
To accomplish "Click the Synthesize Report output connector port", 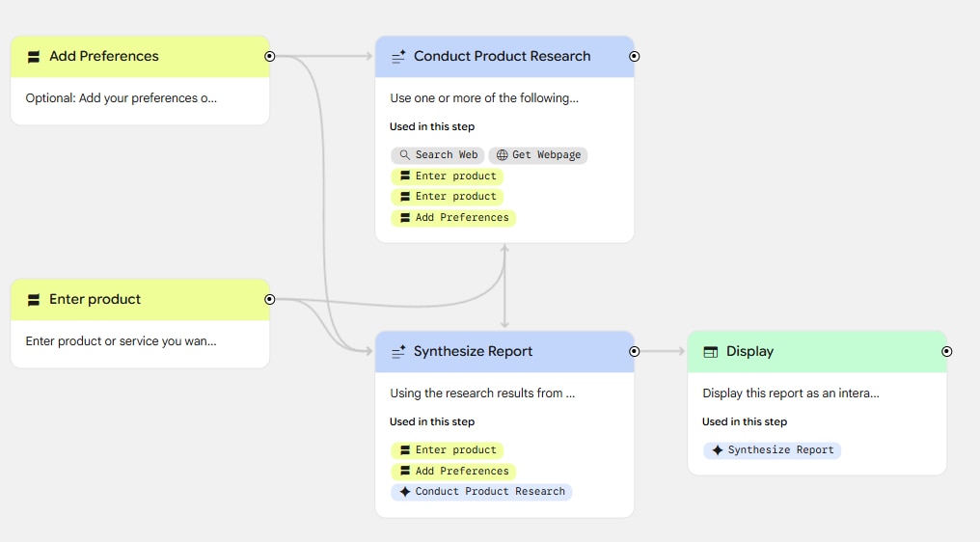I will [x=634, y=352].
